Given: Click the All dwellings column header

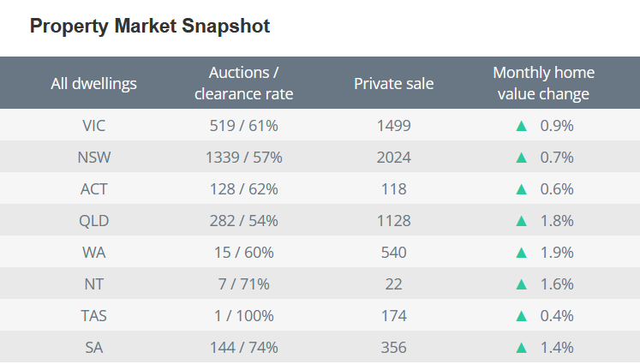Looking at the screenshot, I should click(94, 83).
